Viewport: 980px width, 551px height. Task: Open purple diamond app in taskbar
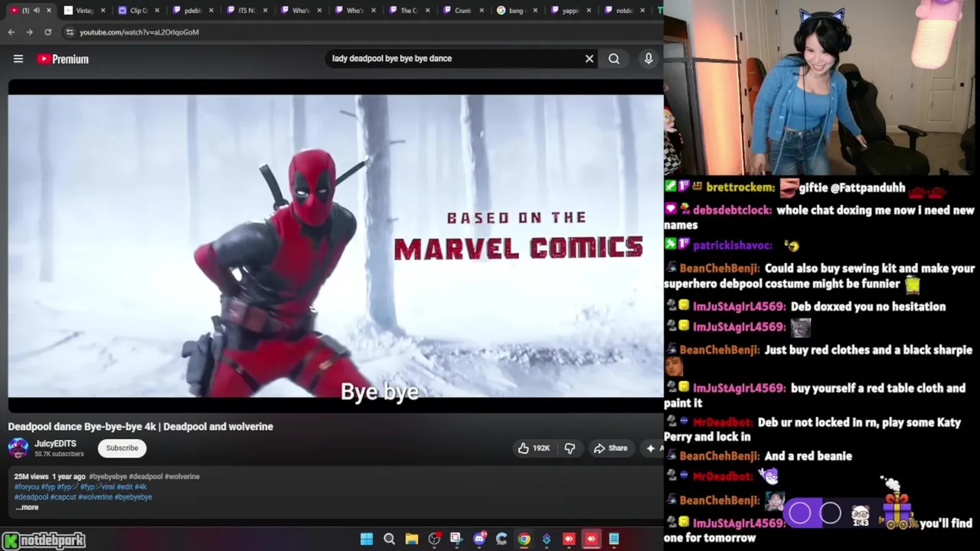[547, 539]
